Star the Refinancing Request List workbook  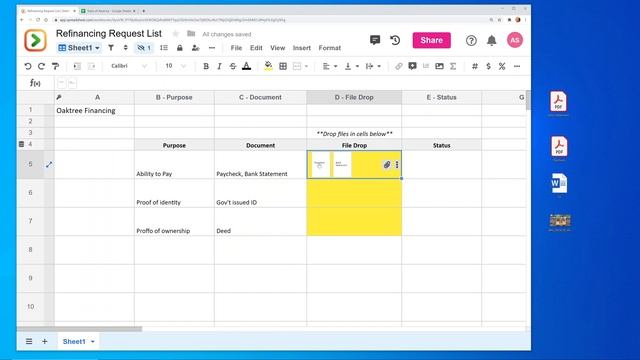pyautogui.click(x=176, y=34)
